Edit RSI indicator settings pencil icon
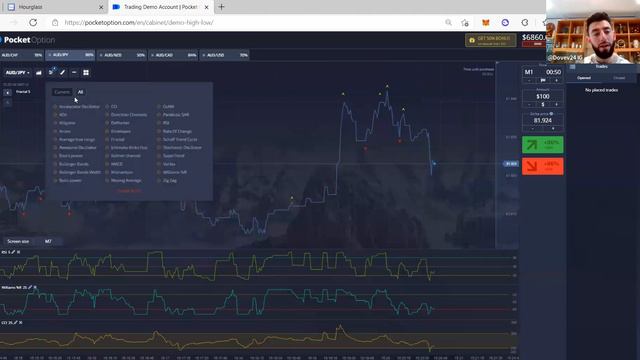The height and width of the screenshot is (360, 640). click(x=13, y=252)
